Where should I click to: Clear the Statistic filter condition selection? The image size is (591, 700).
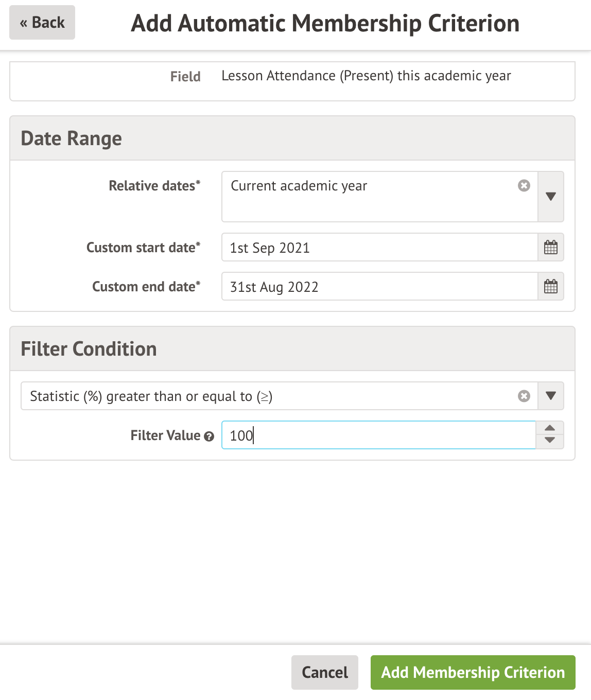(524, 396)
